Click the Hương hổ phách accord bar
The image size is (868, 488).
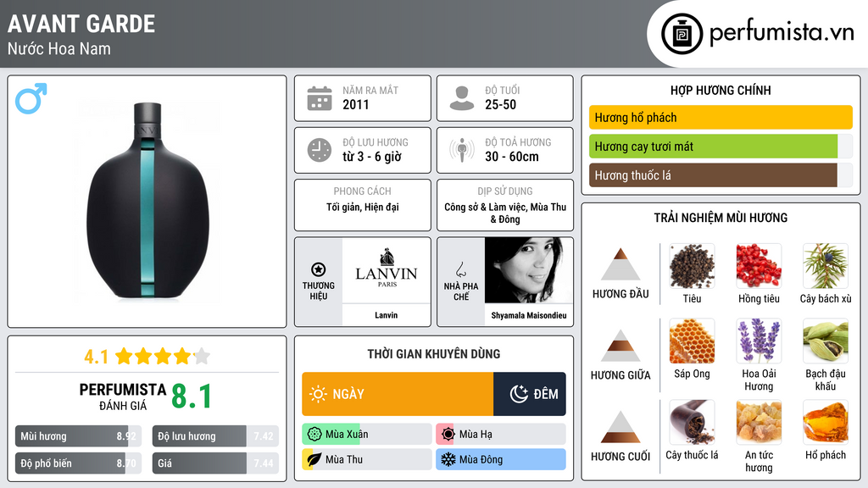click(720, 118)
